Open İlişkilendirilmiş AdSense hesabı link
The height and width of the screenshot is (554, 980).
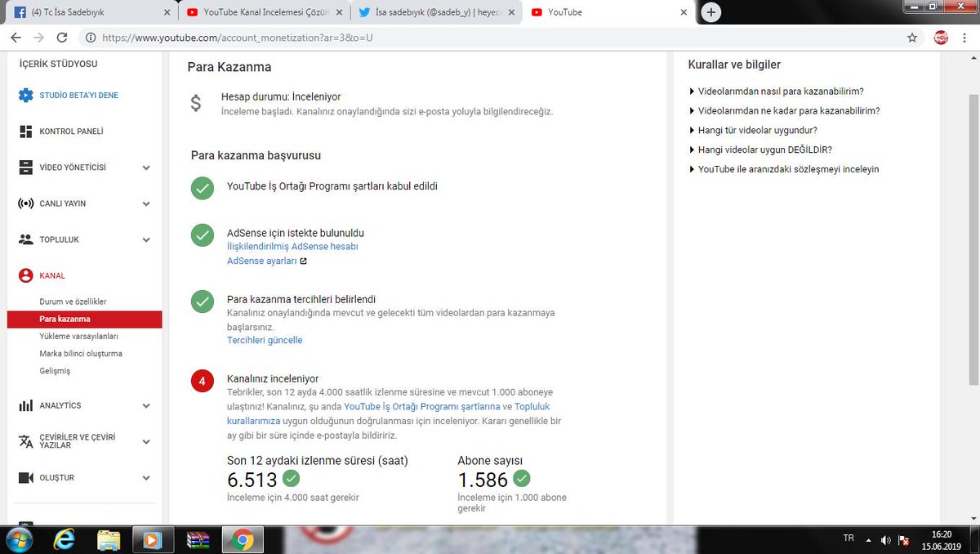click(x=292, y=247)
